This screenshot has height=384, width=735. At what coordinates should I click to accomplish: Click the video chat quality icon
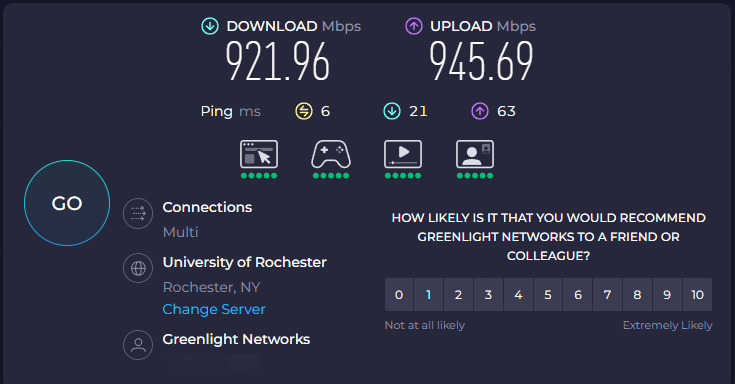point(475,154)
